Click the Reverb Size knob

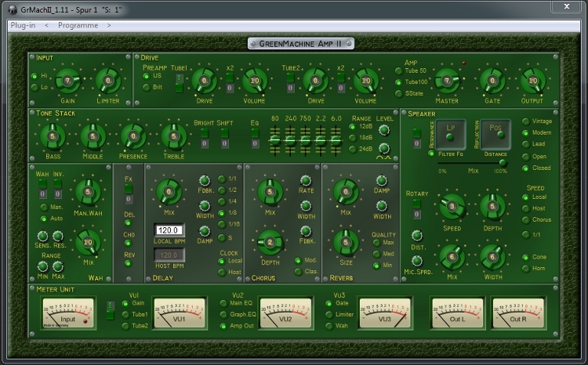coord(345,242)
